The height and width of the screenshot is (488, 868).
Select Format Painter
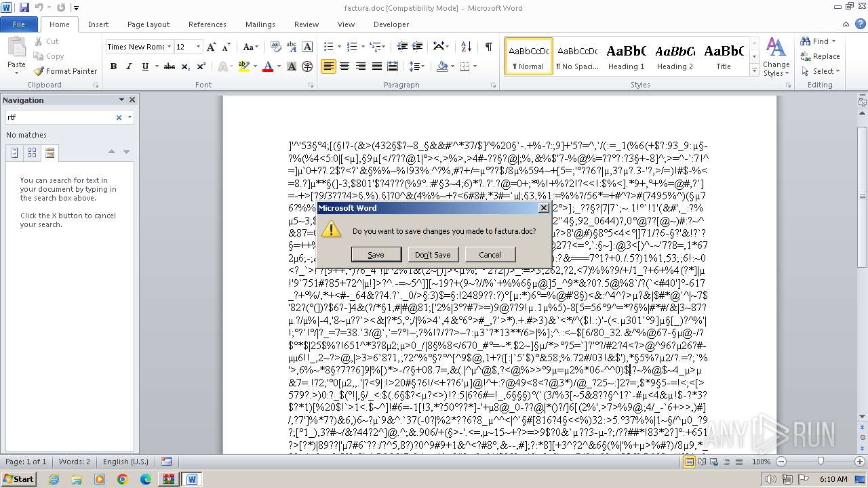click(x=65, y=70)
